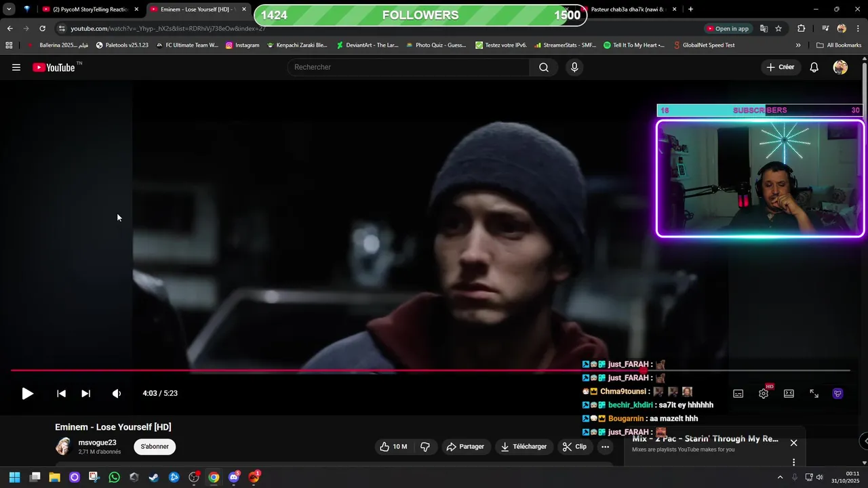Open the YouTube guide hamburger menu
This screenshot has width=868, height=488.
16,67
